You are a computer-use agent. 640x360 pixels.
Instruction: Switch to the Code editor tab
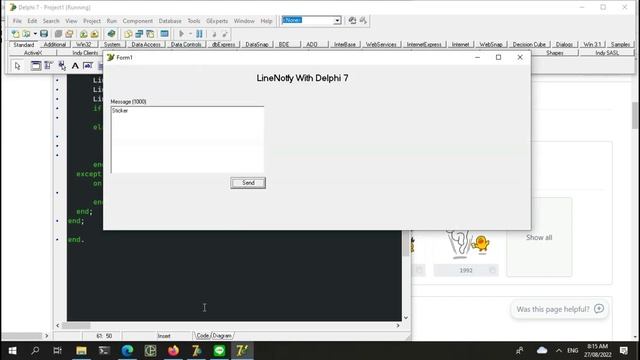pyautogui.click(x=202, y=336)
